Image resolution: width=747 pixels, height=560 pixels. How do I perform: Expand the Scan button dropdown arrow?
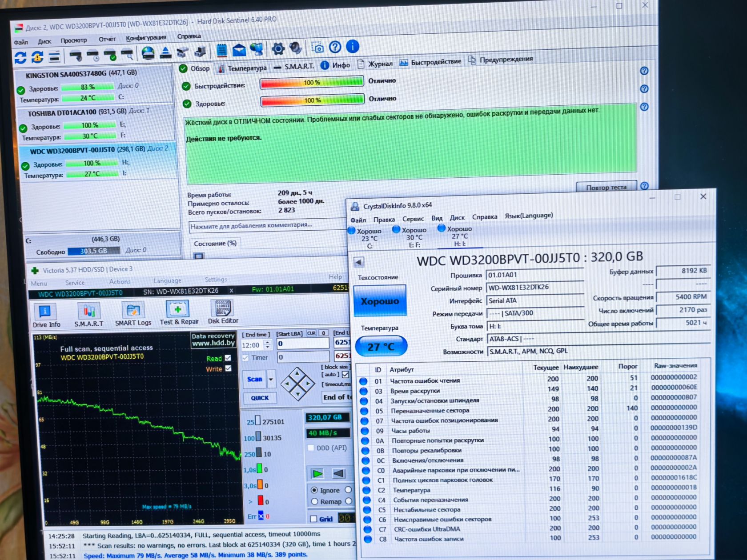point(271,379)
